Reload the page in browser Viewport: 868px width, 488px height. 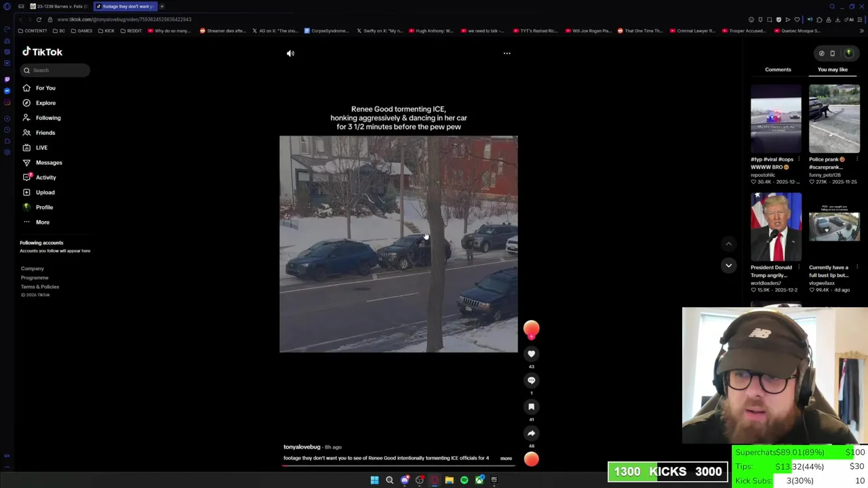pos(39,20)
